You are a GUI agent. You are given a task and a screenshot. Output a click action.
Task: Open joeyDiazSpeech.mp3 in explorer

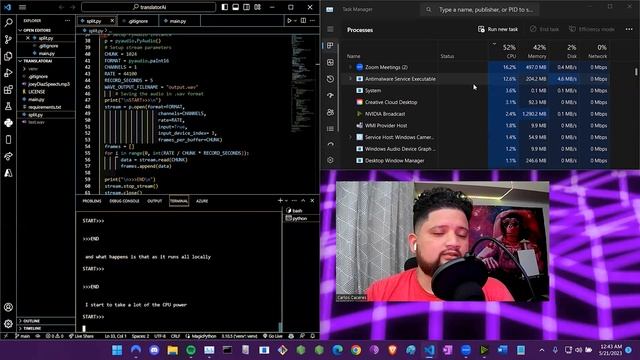coord(46,84)
